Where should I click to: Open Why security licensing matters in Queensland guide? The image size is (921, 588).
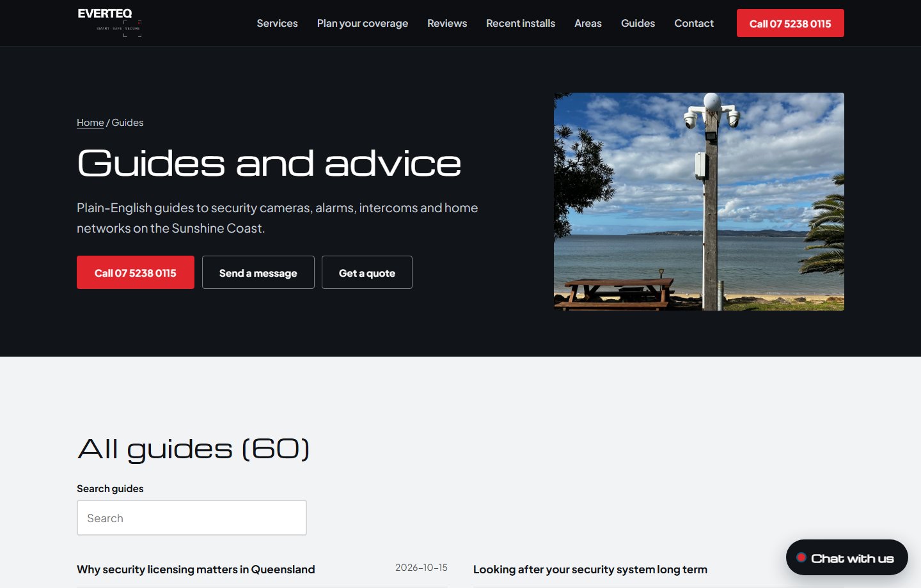tap(196, 569)
